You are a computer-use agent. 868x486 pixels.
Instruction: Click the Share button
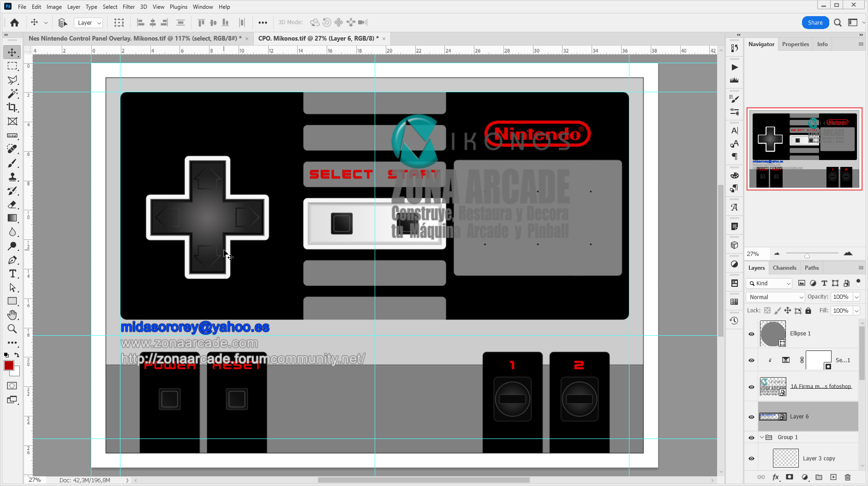815,22
